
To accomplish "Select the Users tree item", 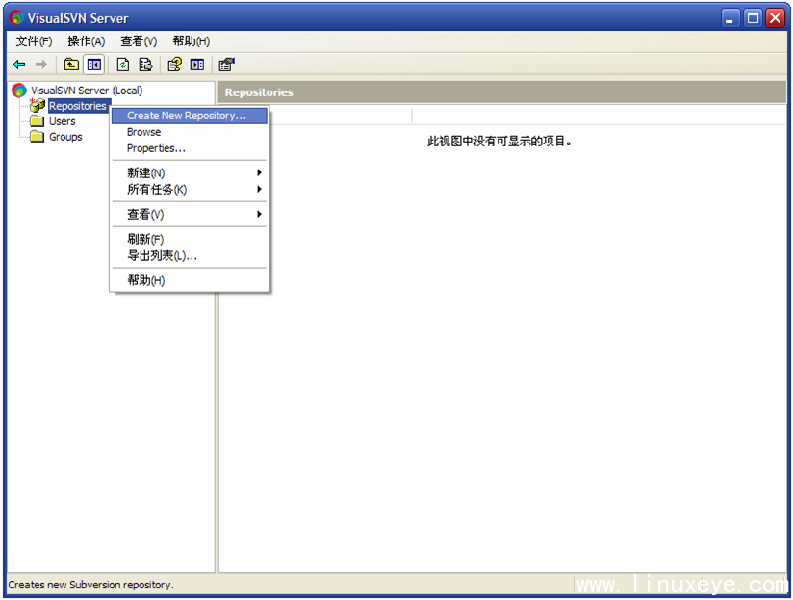I will (62, 121).
